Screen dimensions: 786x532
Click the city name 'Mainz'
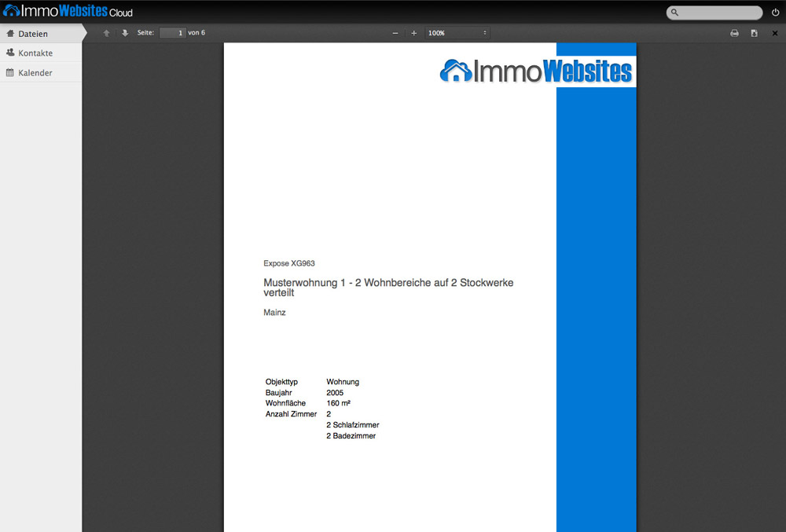click(x=274, y=313)
